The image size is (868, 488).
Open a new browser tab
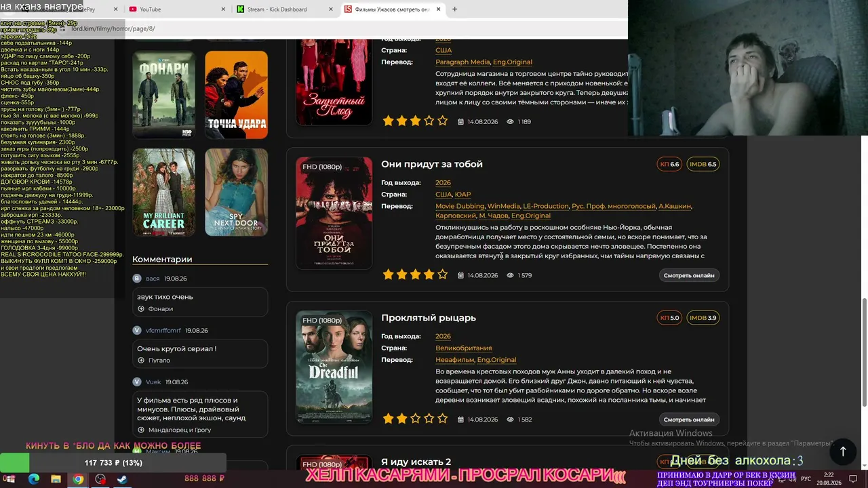point(454,9)
